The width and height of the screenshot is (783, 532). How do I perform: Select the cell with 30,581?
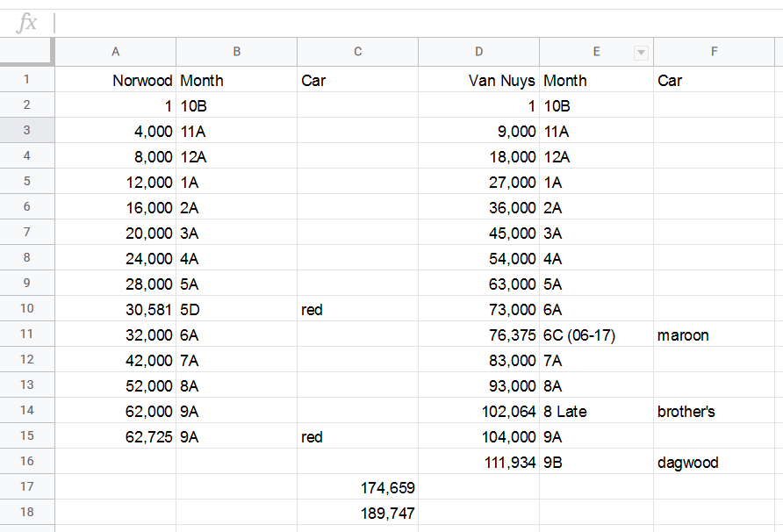coord(116,310)
